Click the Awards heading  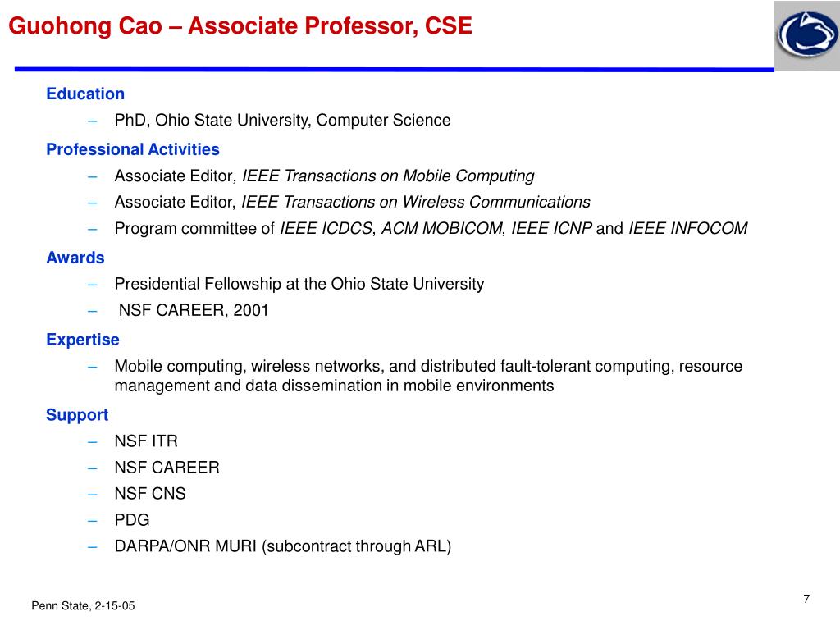point(75,258)
